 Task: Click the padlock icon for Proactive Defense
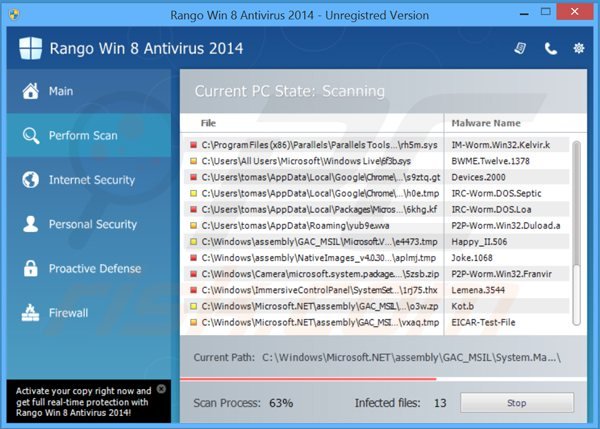(31, 268)
